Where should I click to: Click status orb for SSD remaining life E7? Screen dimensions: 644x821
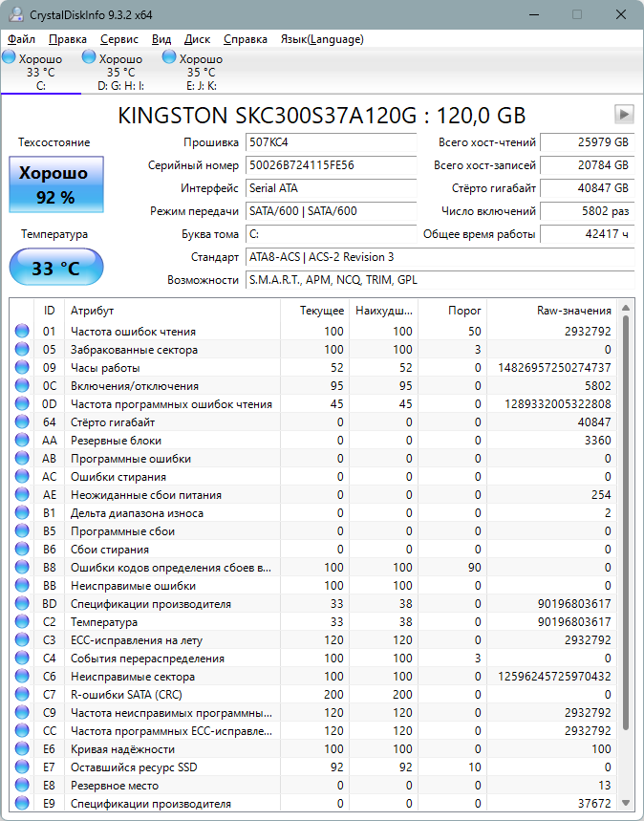pos(22,767)
